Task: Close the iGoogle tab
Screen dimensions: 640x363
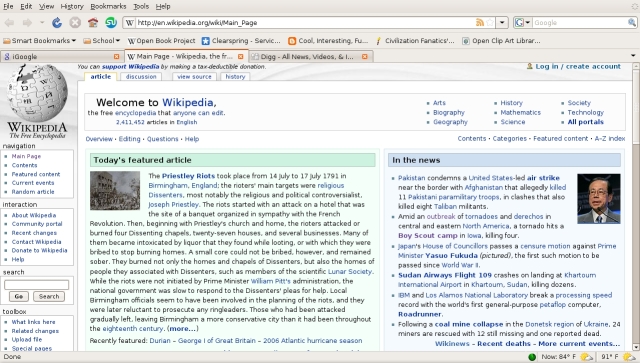Action: pos(116,57)
